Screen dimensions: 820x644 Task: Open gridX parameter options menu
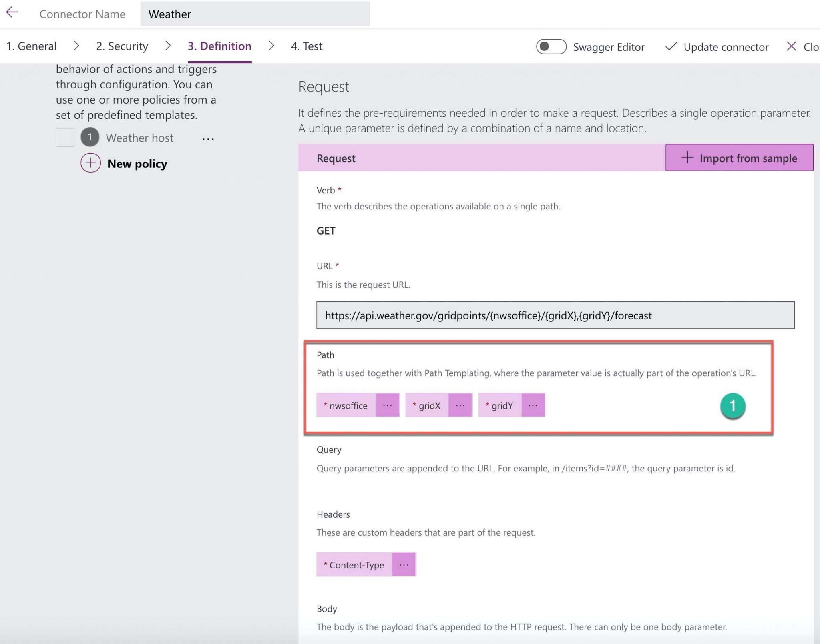(460, 405)
